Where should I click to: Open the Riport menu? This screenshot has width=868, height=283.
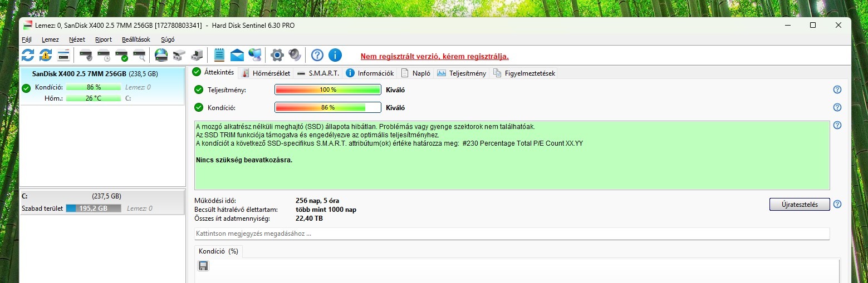(104, 39)
